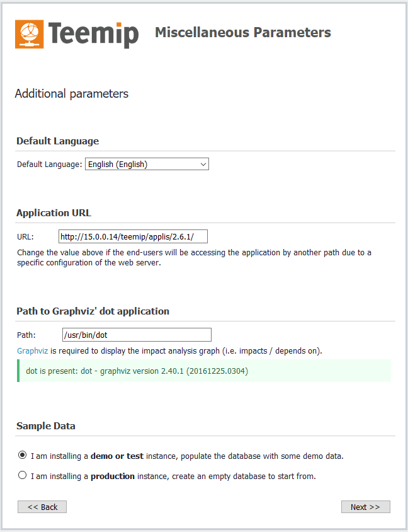The image size is (408, 532).
Task: Focus the Application URL text field
Action: tap(133, 237)
